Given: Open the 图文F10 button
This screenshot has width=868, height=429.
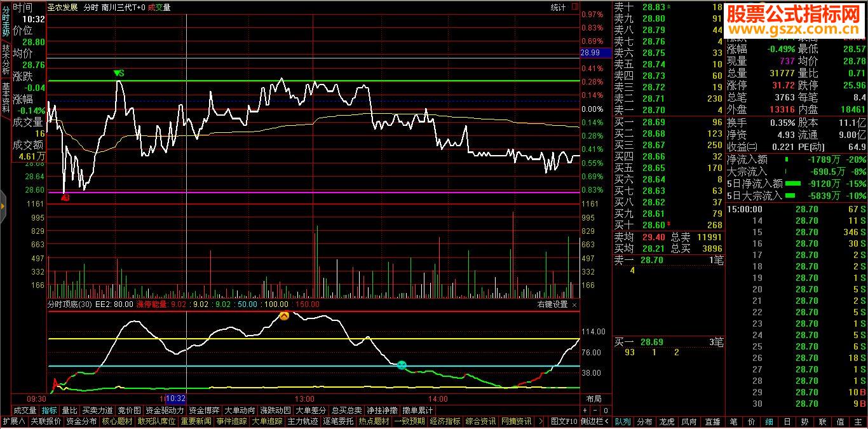Looking at the screenshot, I should pyautogui.click(x=564, y=421).
